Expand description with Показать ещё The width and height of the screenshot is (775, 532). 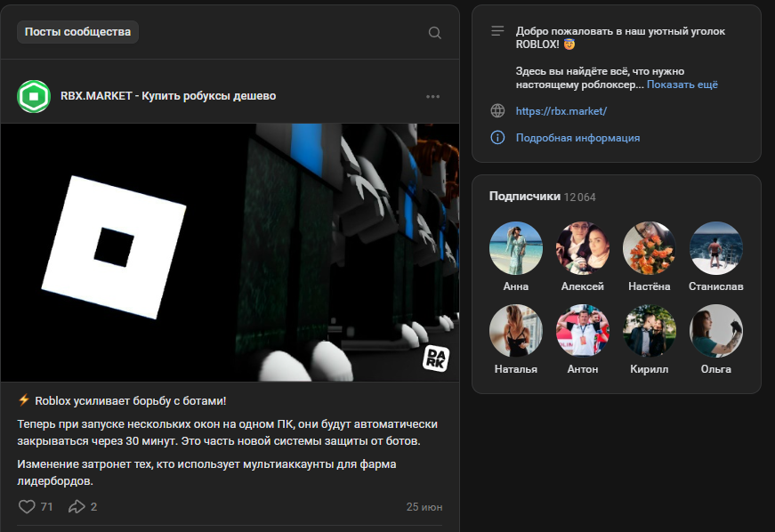point(682,85)
